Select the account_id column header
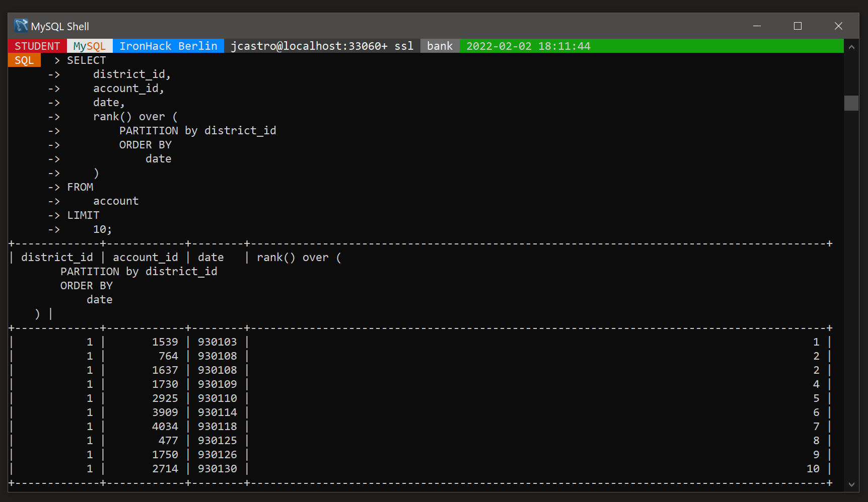 pos(145,257)
